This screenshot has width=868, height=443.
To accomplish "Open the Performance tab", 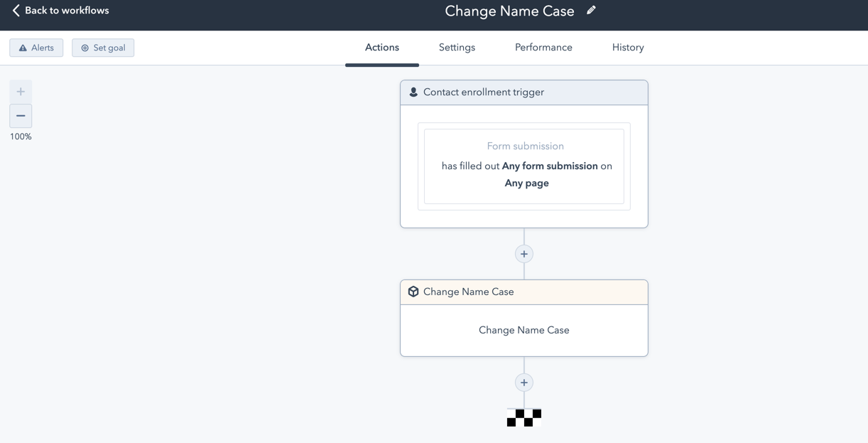I will pos(543,48).
